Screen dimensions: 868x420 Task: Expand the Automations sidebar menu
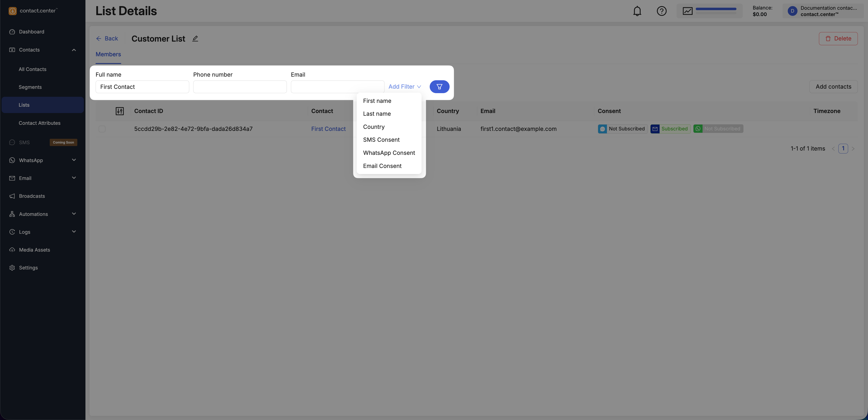[x=74, y=214]
